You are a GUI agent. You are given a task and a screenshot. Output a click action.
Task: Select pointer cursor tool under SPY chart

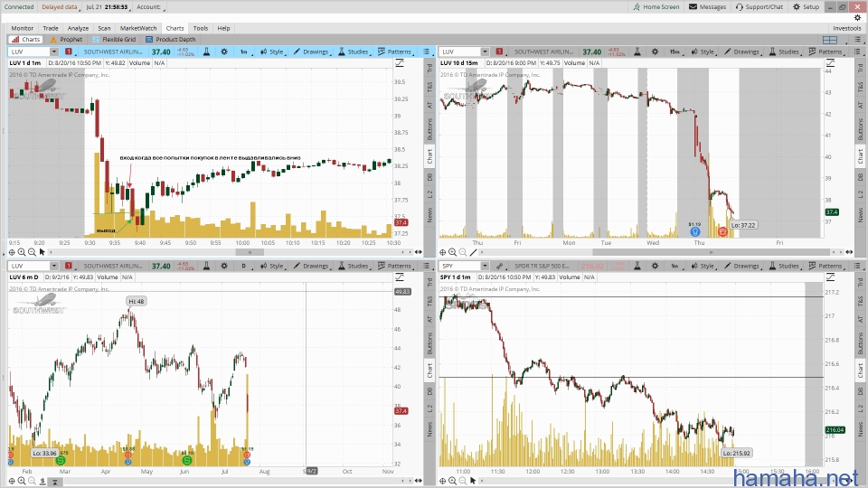pyautogui.click(x=473, y=481)
